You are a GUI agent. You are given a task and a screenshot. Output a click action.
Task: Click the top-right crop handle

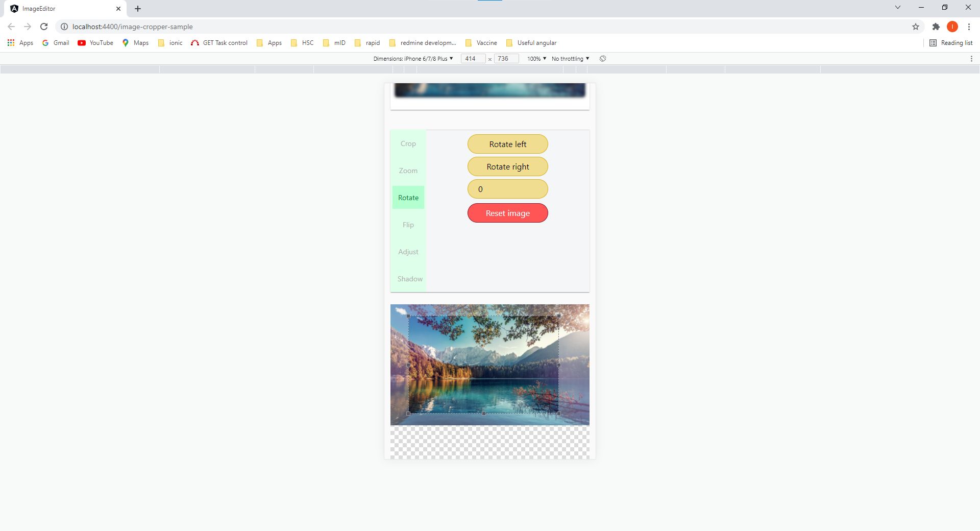click(x=559, y=316)
